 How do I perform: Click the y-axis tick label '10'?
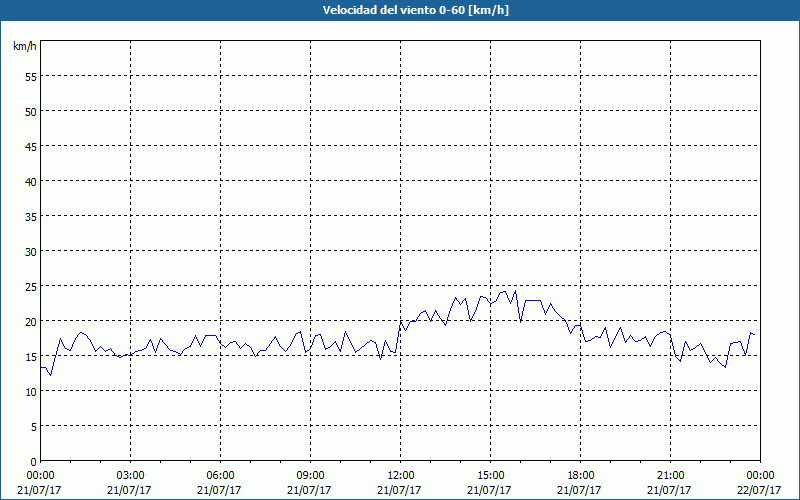pos(31,392)
